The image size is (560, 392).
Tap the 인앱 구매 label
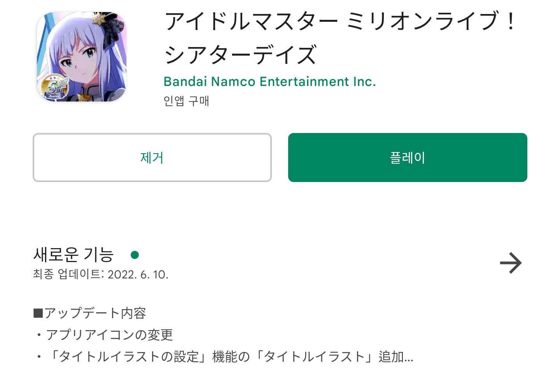pos(186,101)
